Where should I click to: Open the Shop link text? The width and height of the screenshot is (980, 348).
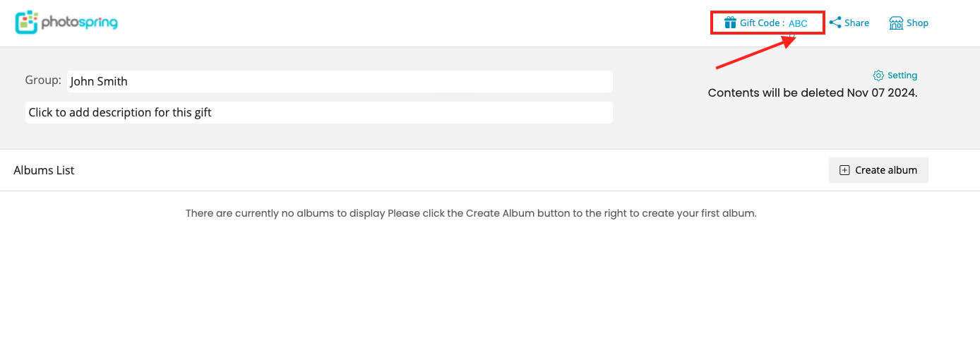click(x=917, y=23)
